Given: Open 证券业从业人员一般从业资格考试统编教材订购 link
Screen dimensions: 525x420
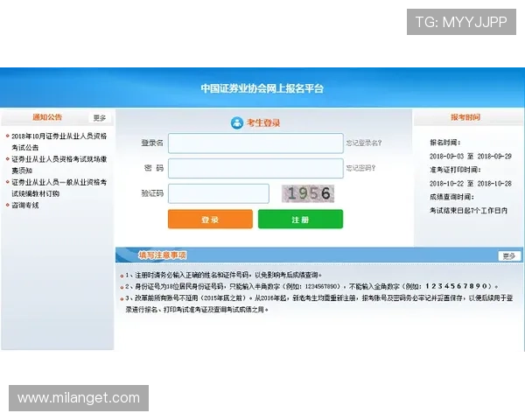Looking at the screenshot, I should 59,188.
